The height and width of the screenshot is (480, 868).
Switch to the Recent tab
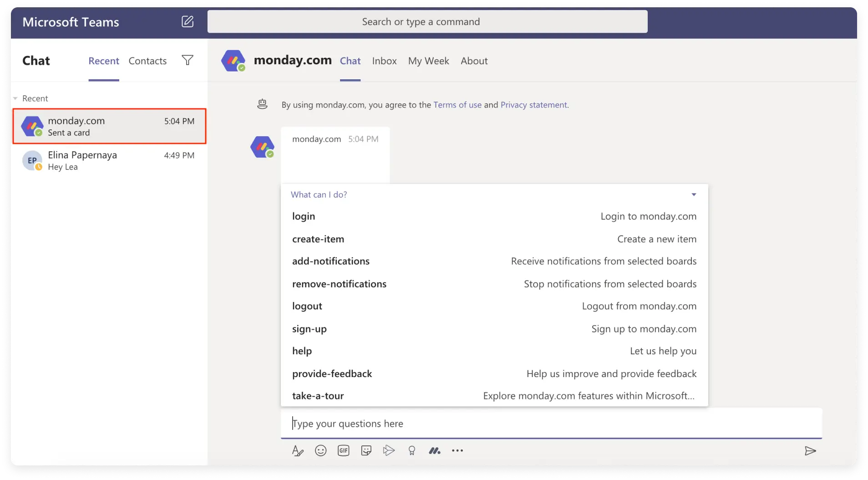pos(104,61)
